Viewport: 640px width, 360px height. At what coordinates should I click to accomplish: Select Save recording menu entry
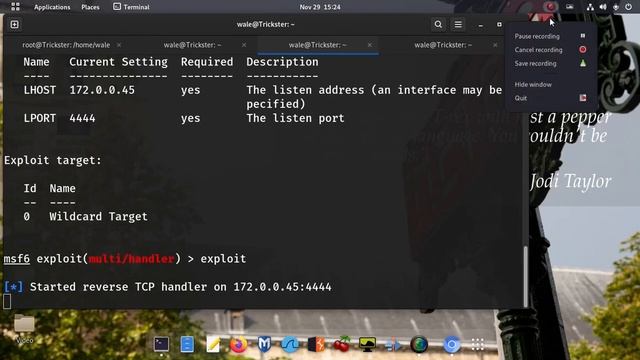(x=551, y=63)
